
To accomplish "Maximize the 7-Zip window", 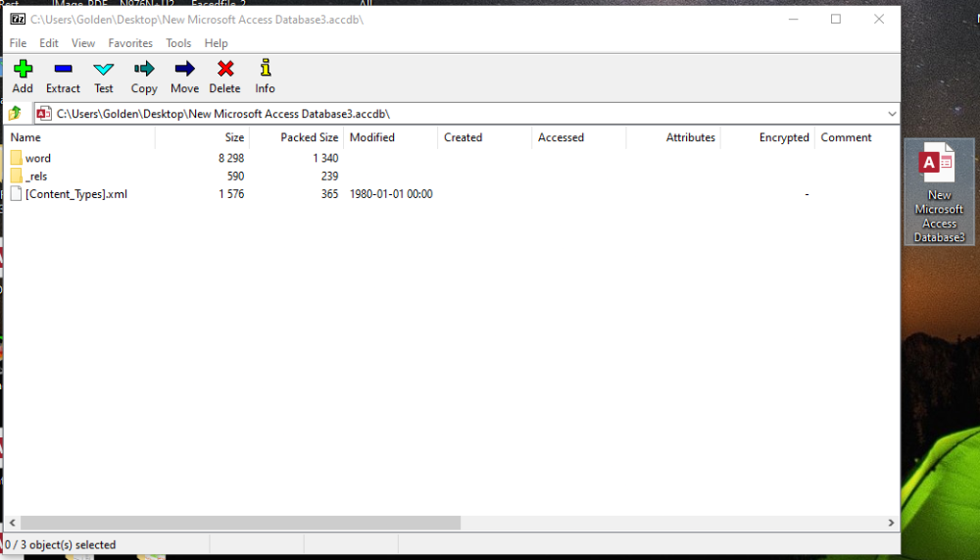I will [836, 20].
